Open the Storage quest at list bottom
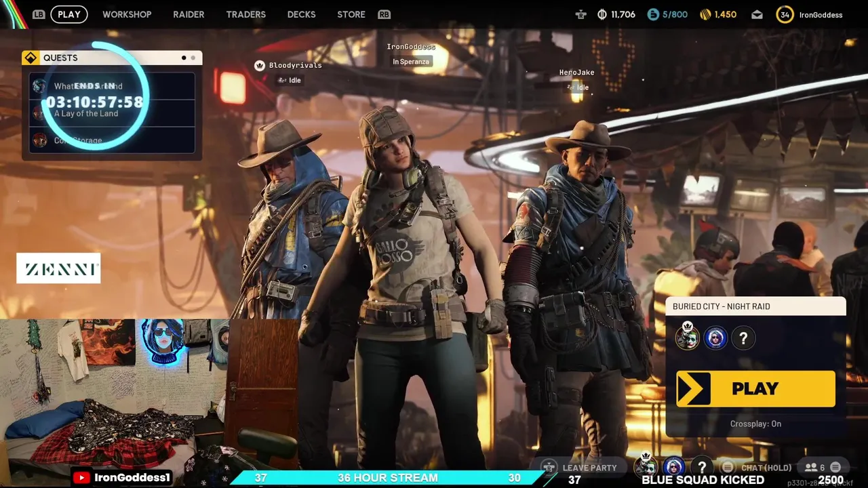The height and width of the screenshot is (488, 868). coord(112,140)
